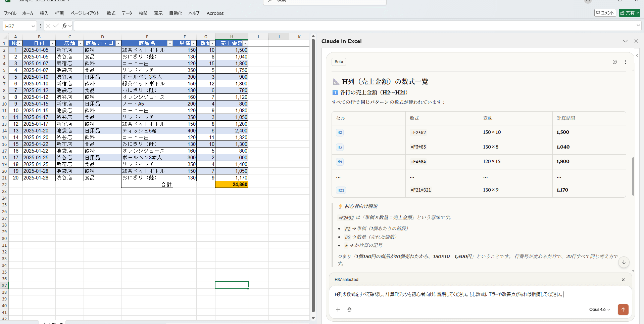Expand the Name Box dropdown showing H37

click(33, 26)
